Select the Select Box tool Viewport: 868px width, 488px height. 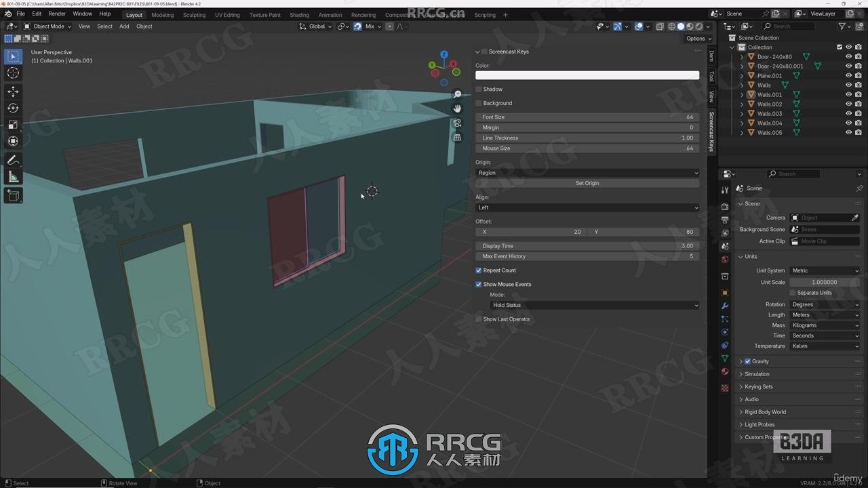(x=13, y=56)
